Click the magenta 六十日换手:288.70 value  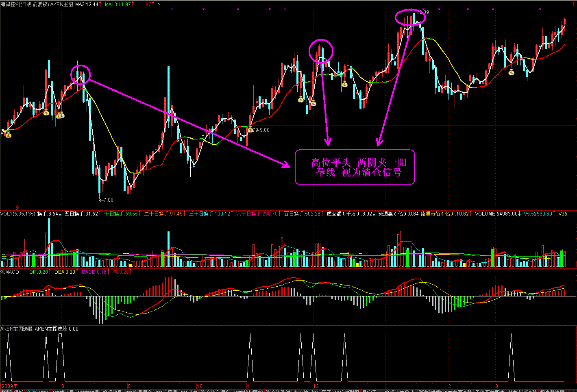click(x=257, y=213)
